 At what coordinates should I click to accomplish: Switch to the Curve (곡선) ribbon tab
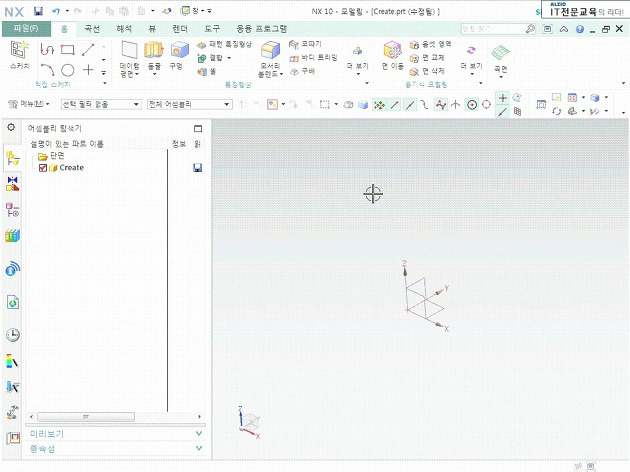pyautogui.click(x=92, y=29)
